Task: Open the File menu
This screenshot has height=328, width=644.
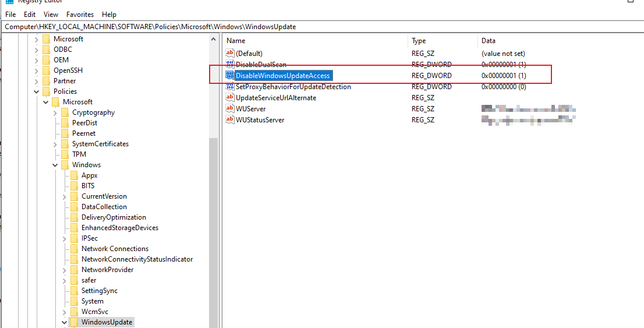Action: (x=10, y=15)
